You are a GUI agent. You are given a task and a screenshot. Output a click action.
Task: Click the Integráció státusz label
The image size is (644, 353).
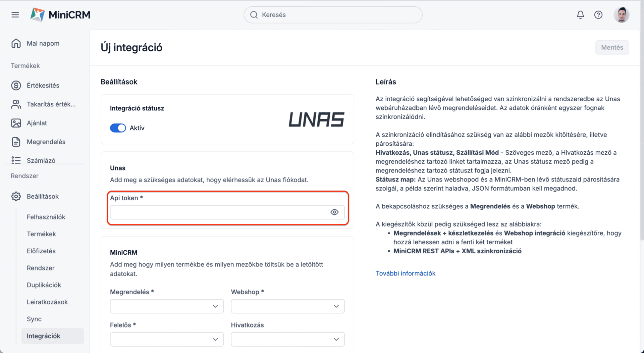tap(137, 108)
